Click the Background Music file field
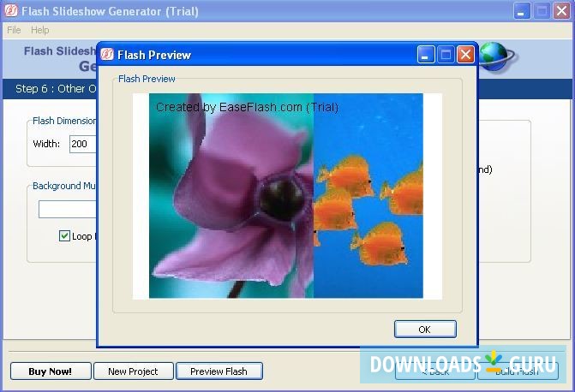 pyautogui.click(x=68, y=209)
